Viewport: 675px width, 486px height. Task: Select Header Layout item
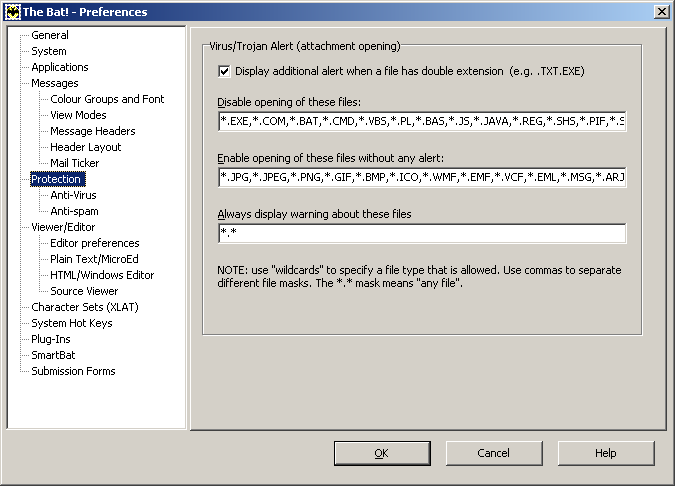click(x=85, y=147)
